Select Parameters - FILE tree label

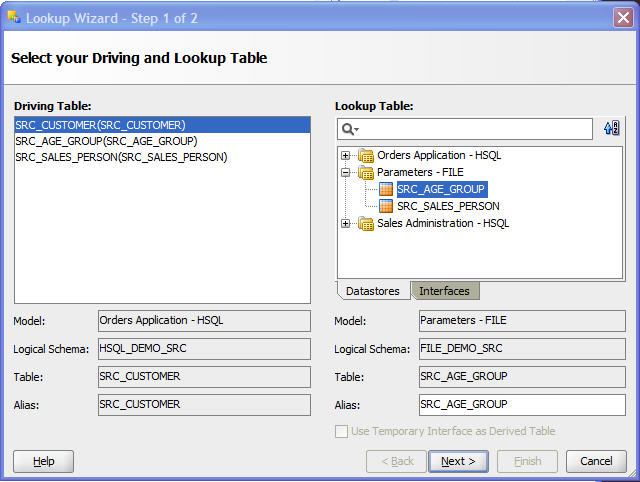click(420, 172)
